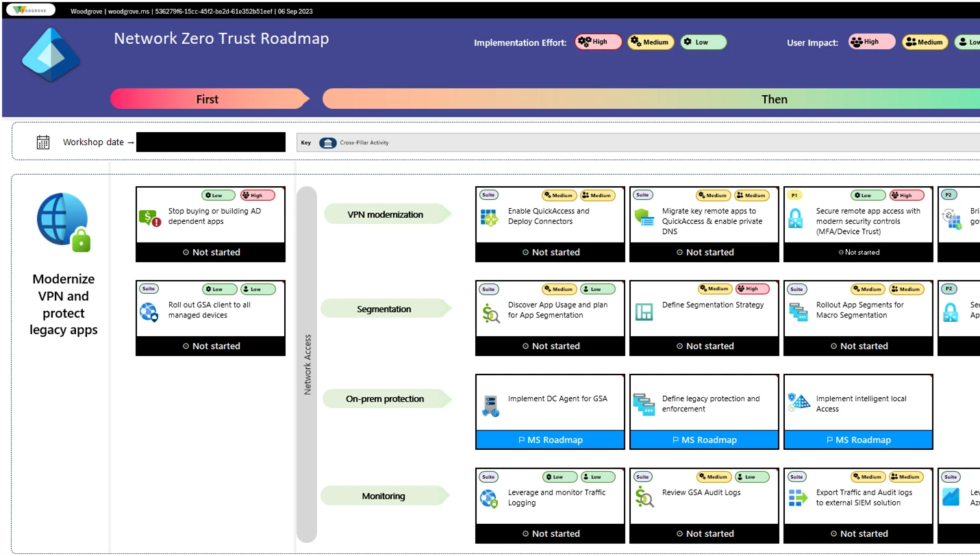Select the Then phase header arrow
Viewport: 980px width, 556px height.
coord(774,99)
